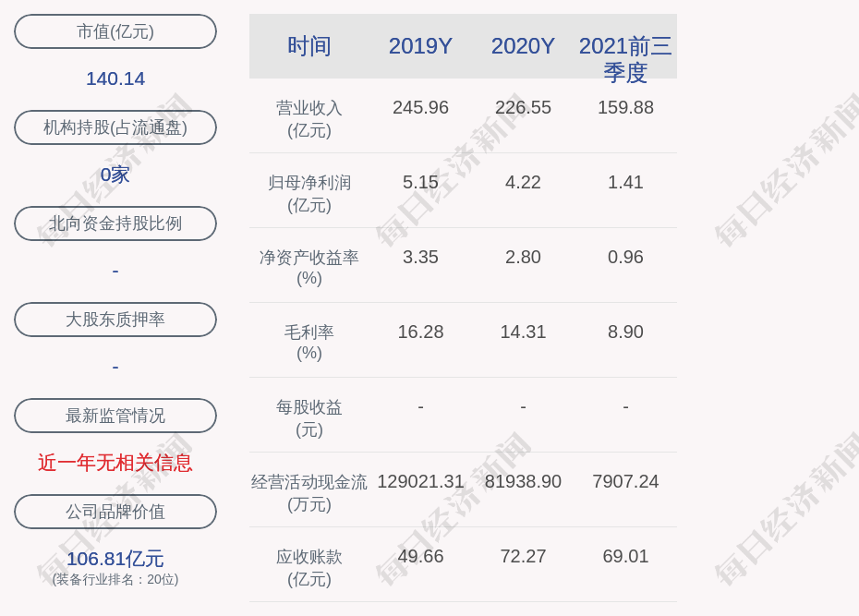Choose the 2021前三季度 column header
Image resolution: width=859 pixels, height=616 pixels.
625,59
